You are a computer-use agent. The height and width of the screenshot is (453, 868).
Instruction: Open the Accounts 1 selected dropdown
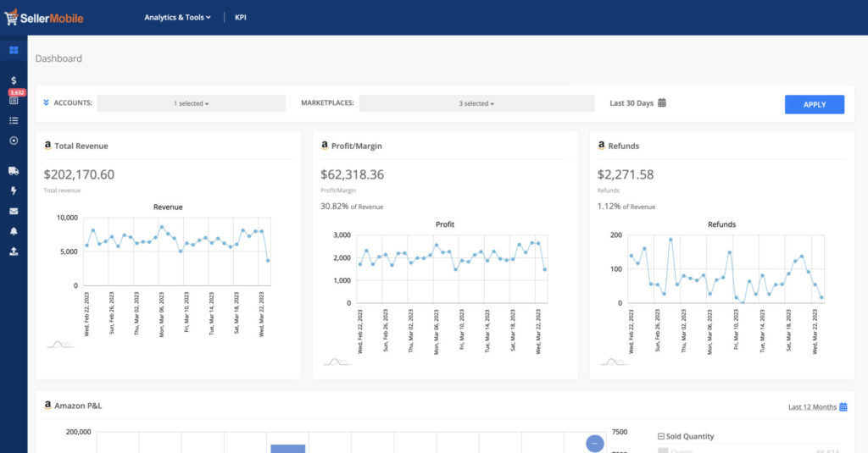coord(191,103)
